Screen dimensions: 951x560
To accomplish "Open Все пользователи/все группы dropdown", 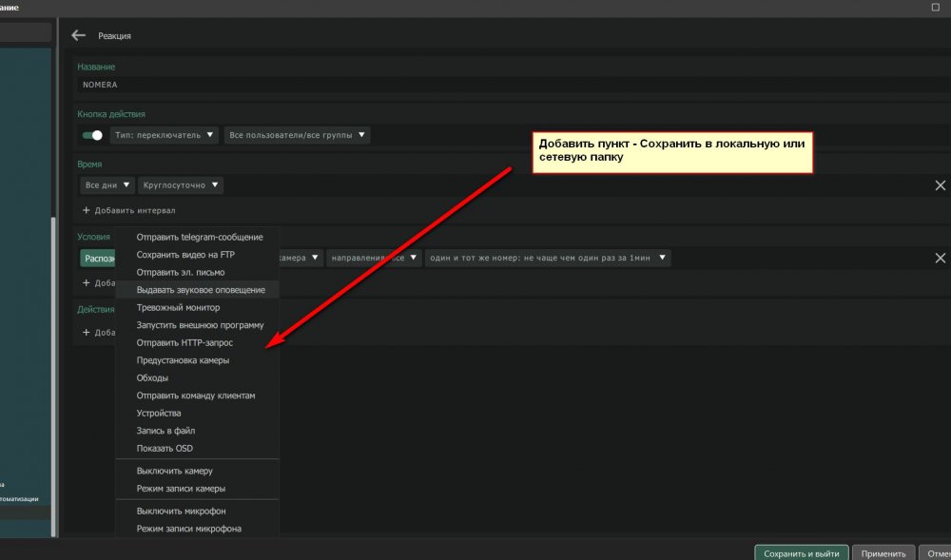I will point(297,135).
